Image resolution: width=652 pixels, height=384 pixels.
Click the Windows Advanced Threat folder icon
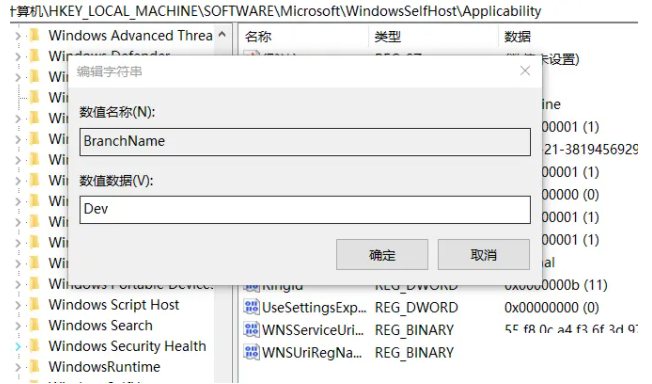(x=35, y=35)
